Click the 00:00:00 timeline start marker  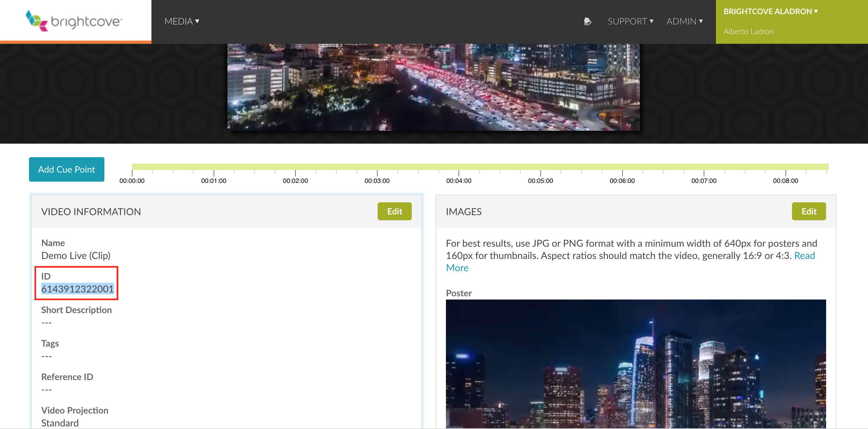(x=132, y=181)
